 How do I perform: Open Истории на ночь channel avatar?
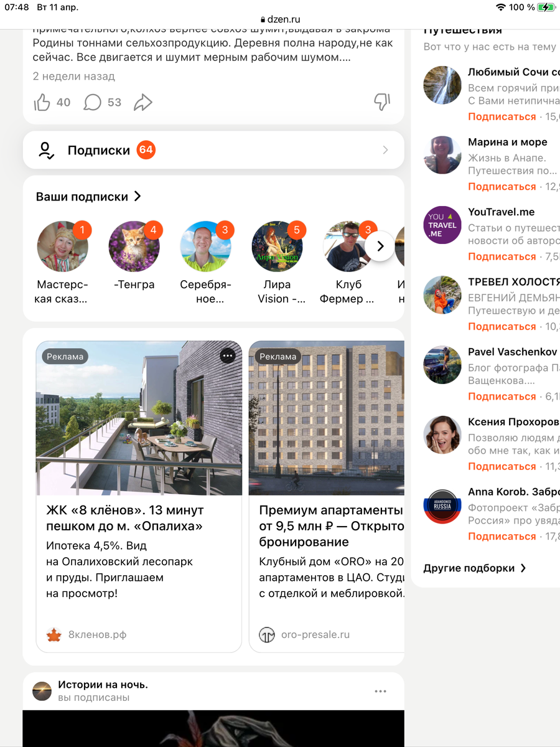pyautogui.click(x=42, y=691)
